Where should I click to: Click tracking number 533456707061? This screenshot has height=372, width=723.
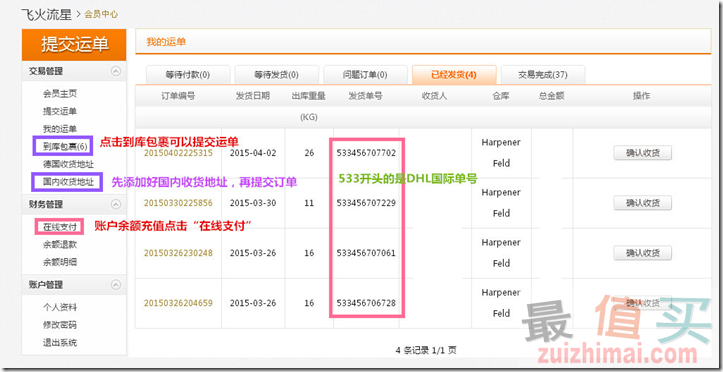tap(366, 253)
